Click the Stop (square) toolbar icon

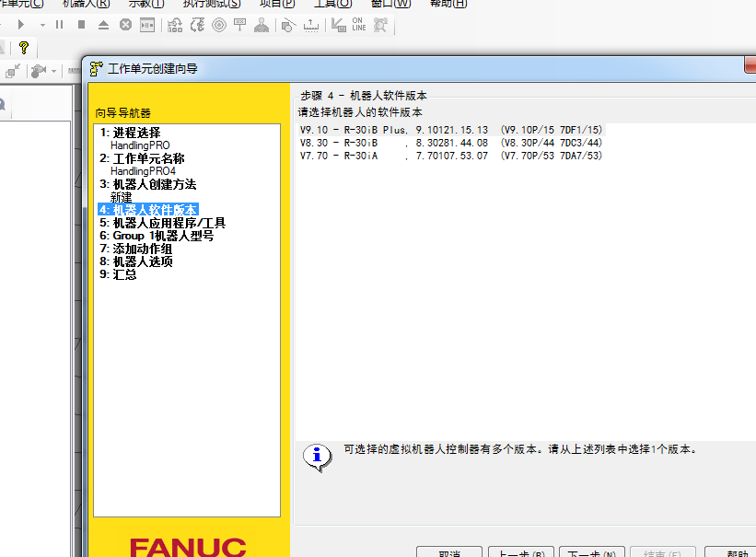coord(81,25)
